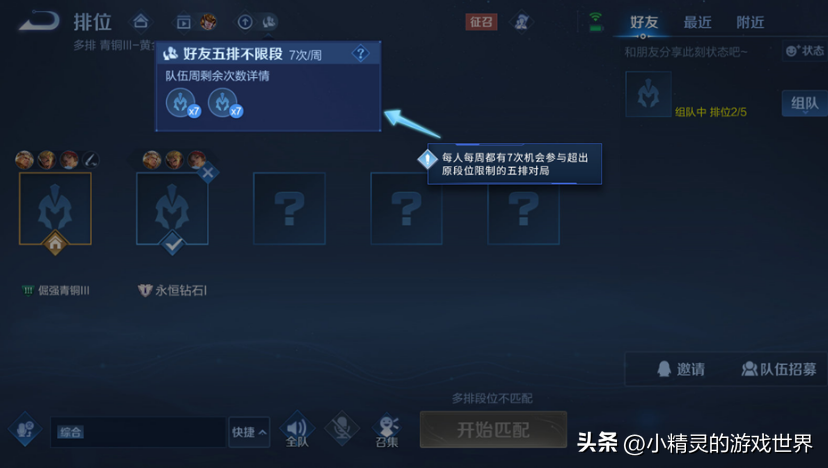Switch to the 附近 tab
This screenshot has height=468, width=828.
tap(750, 22)
